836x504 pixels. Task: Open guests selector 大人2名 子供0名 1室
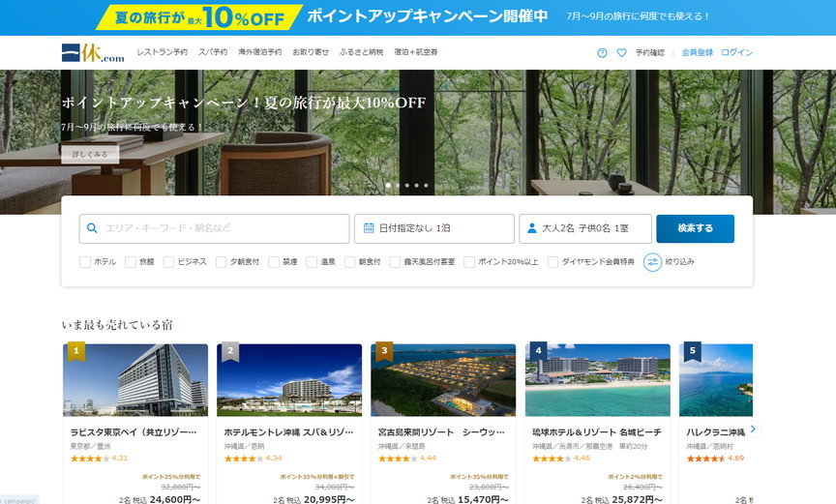click(x=585, y=228)
